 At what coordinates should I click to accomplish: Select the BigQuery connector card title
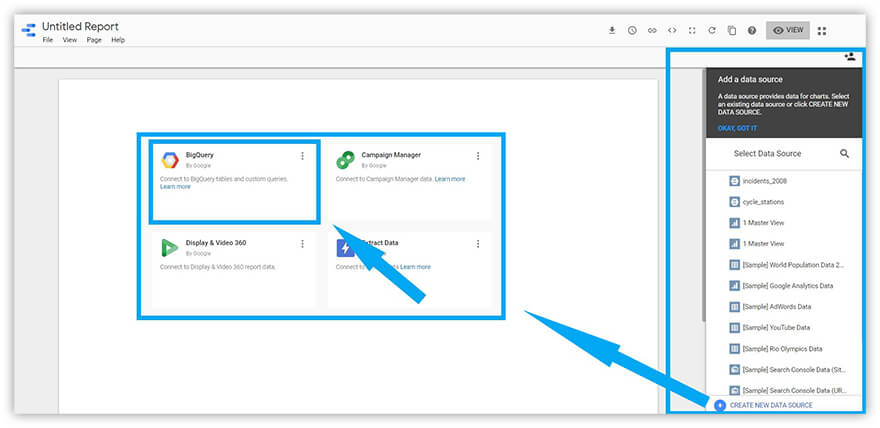[x=200, y=155]
